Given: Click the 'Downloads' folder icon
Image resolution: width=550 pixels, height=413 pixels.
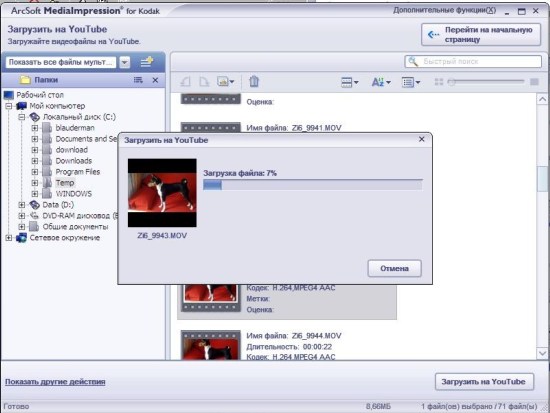Looking at the screenshot, I should coord(47,161).
